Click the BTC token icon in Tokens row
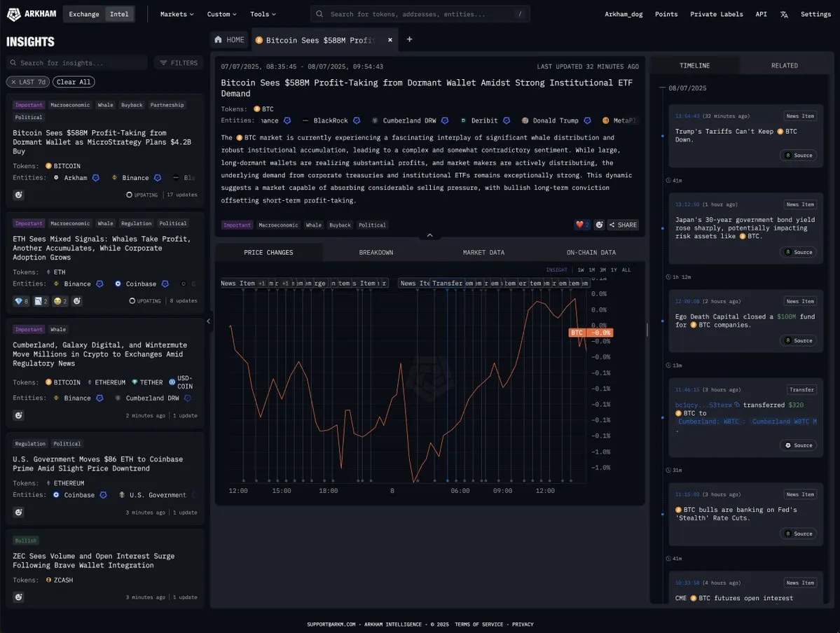The width and height of the screenshot is (840, 633). (x=256, y=109)
